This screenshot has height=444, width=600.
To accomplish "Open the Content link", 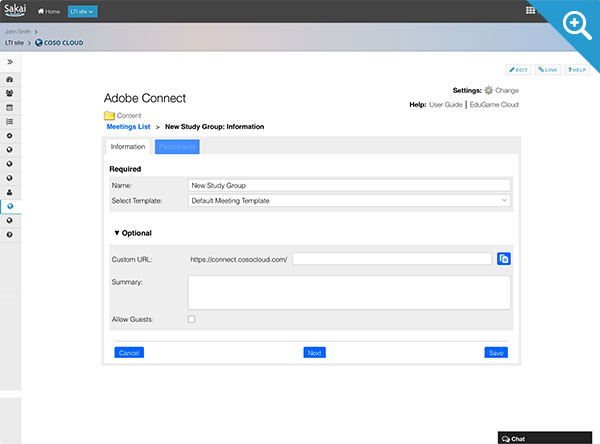I will point(129,116).
